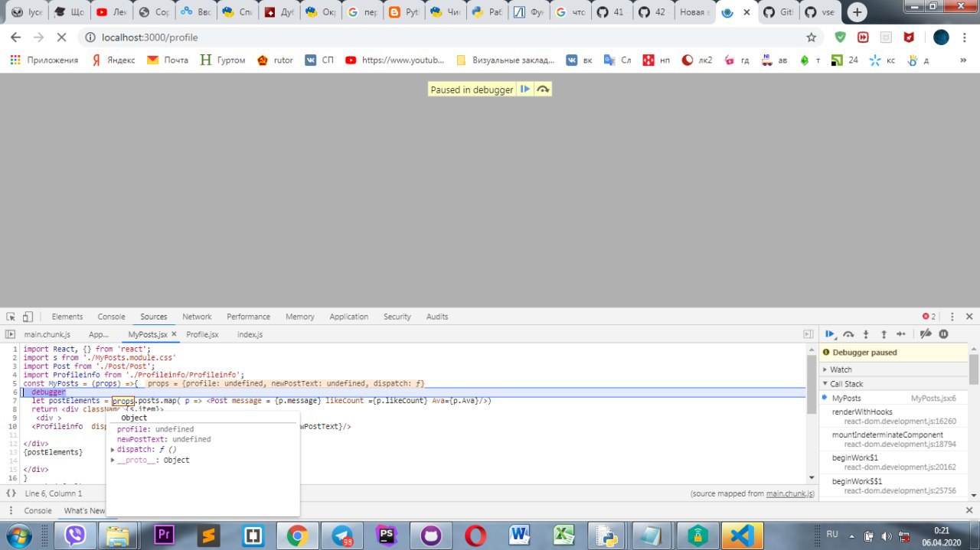
Task: Click the Step icon in debugger toolbar
Action: [901, 334]
